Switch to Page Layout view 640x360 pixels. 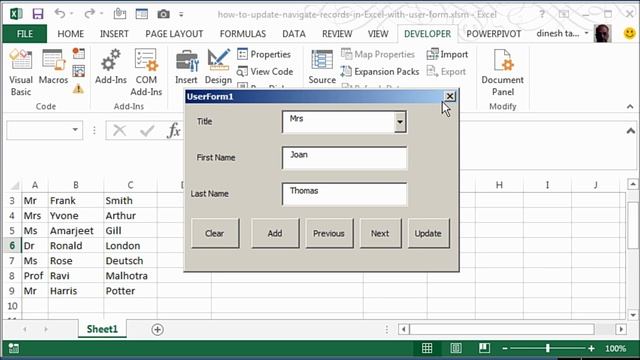(x=456, y=348)
